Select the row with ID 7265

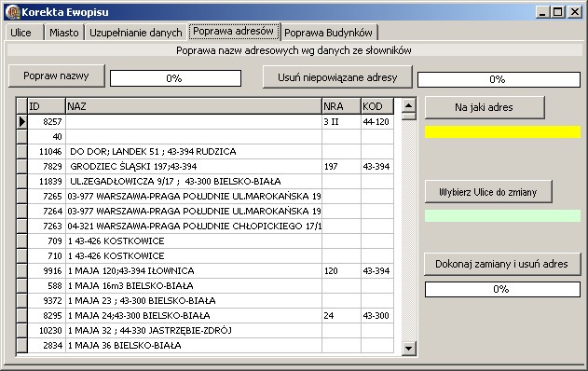point(205,196)
